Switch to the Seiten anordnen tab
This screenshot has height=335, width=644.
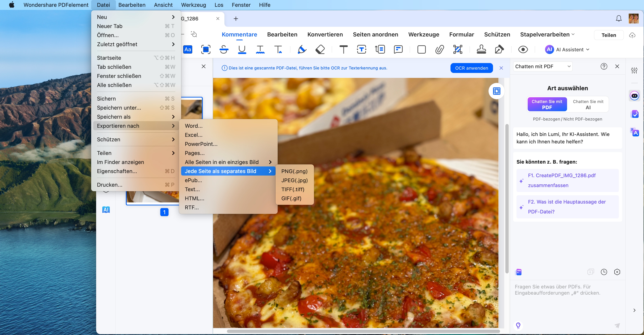point(375,34)
